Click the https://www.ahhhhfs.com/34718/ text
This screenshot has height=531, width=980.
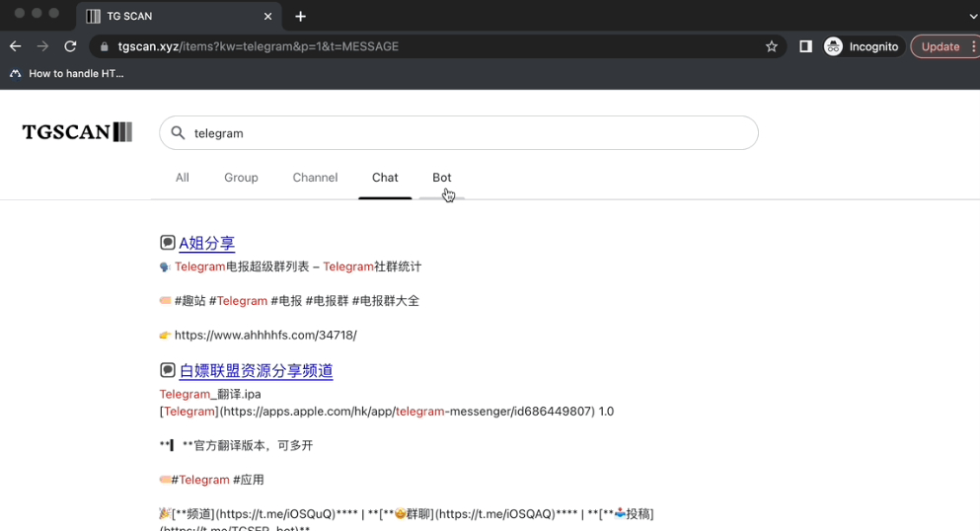[x=265, y=335]
